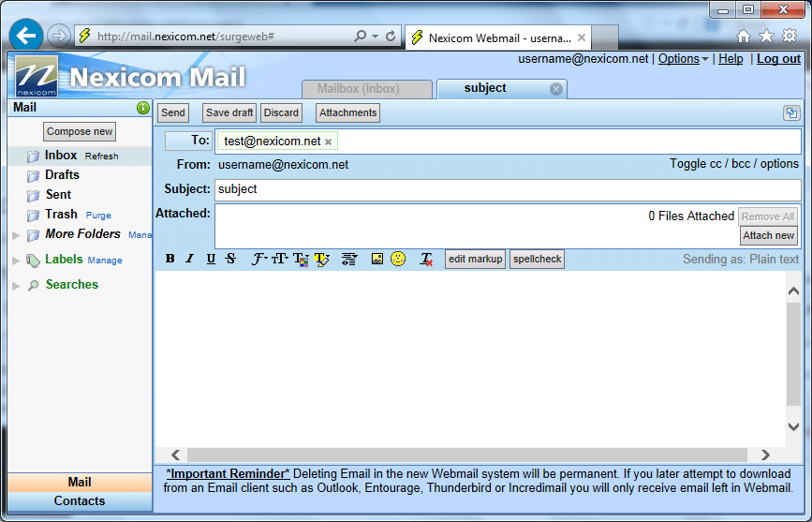This screenshot has height=522, width=812.
Task: Click the edit markup button
Action: [475, 260]
